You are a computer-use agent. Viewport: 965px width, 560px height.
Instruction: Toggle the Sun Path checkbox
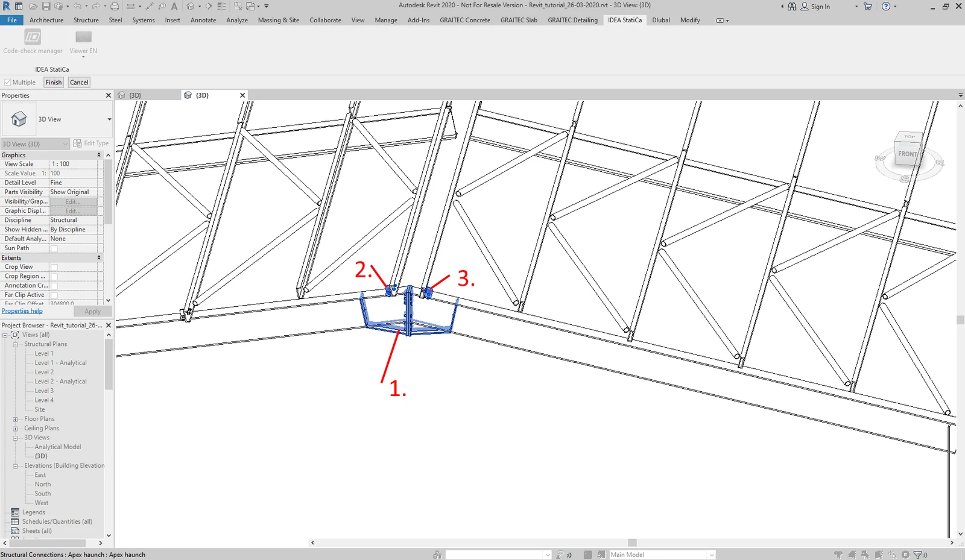point(54,248)
